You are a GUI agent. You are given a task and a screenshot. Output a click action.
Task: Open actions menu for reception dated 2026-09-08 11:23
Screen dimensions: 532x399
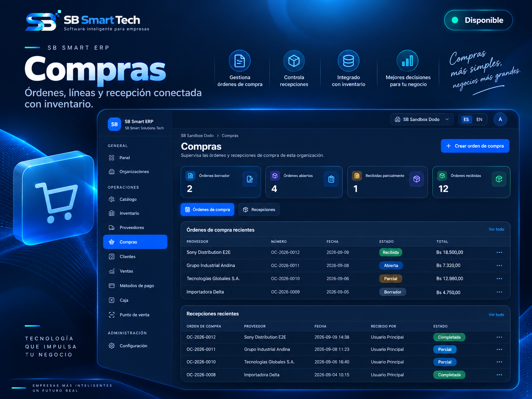[x=499, y=349]
